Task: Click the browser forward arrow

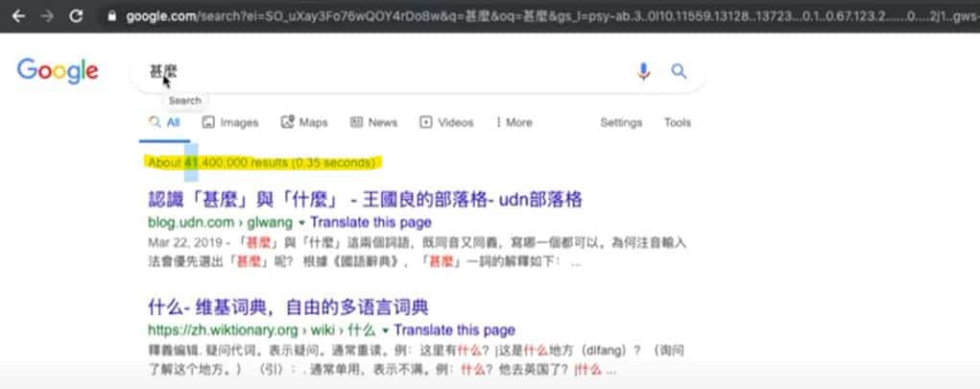Action: pyautogui.click(x=47, y=16)
